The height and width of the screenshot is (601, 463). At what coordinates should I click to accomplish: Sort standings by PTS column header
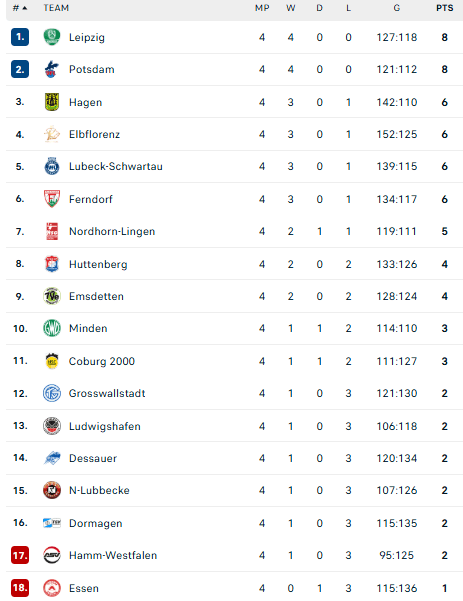tap(445, 8)
